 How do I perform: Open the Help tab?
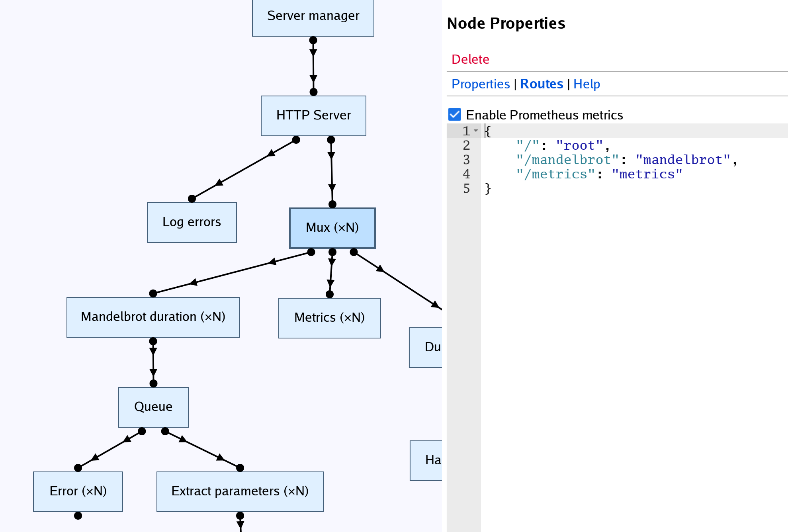coord(586,84)
